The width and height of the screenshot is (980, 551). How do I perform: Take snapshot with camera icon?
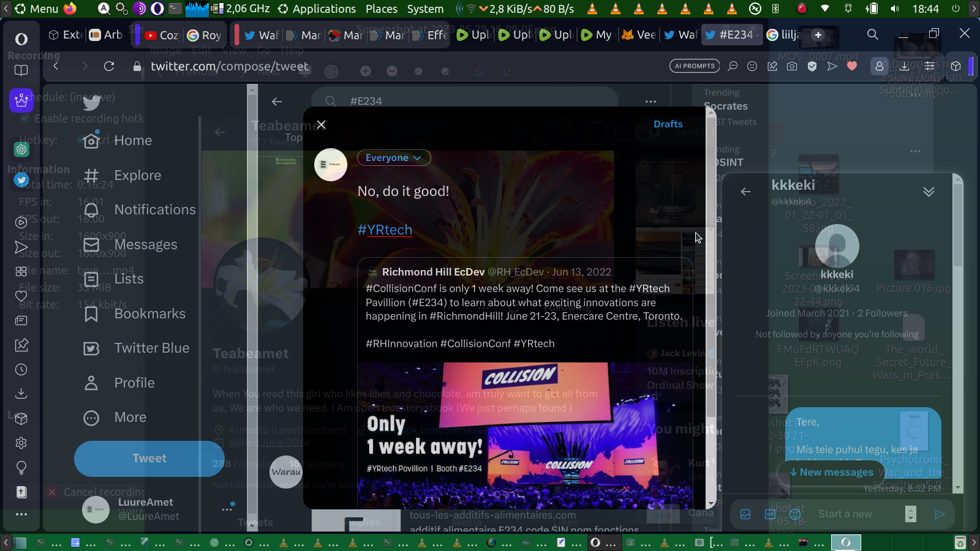[x=792, y=66]
